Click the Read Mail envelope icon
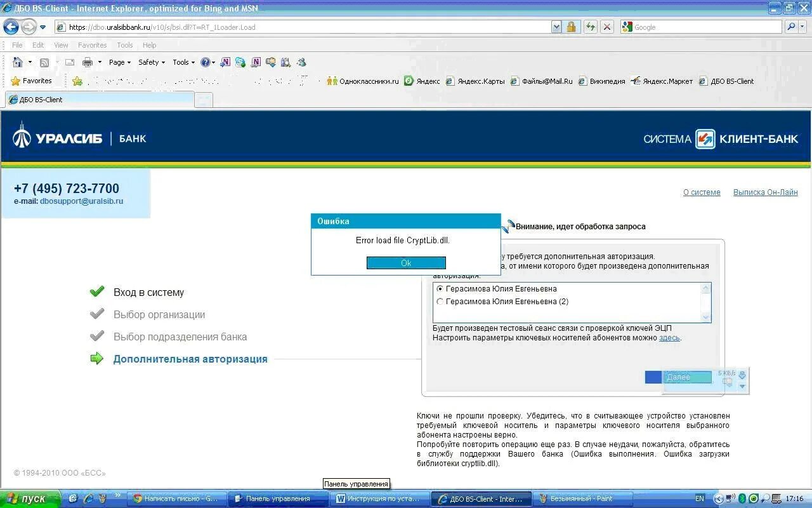 pyautogui.click(x=70, y=62)
